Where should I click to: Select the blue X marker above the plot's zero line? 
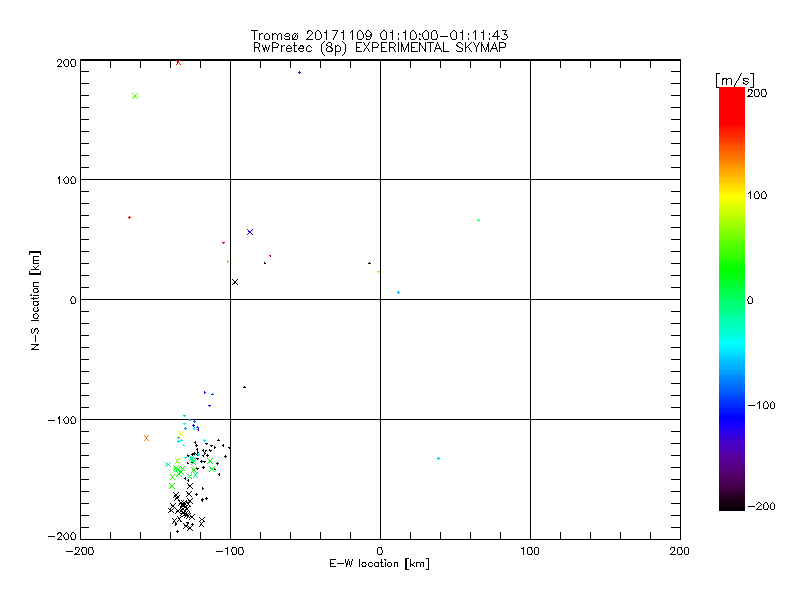coord(250,232)
